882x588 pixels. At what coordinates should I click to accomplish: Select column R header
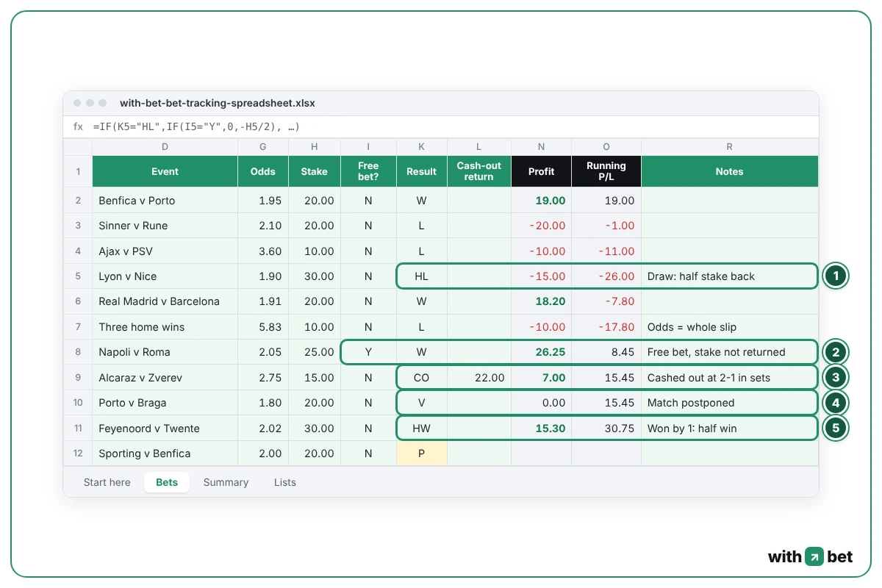pyautogui.click(x=729, y=147)
